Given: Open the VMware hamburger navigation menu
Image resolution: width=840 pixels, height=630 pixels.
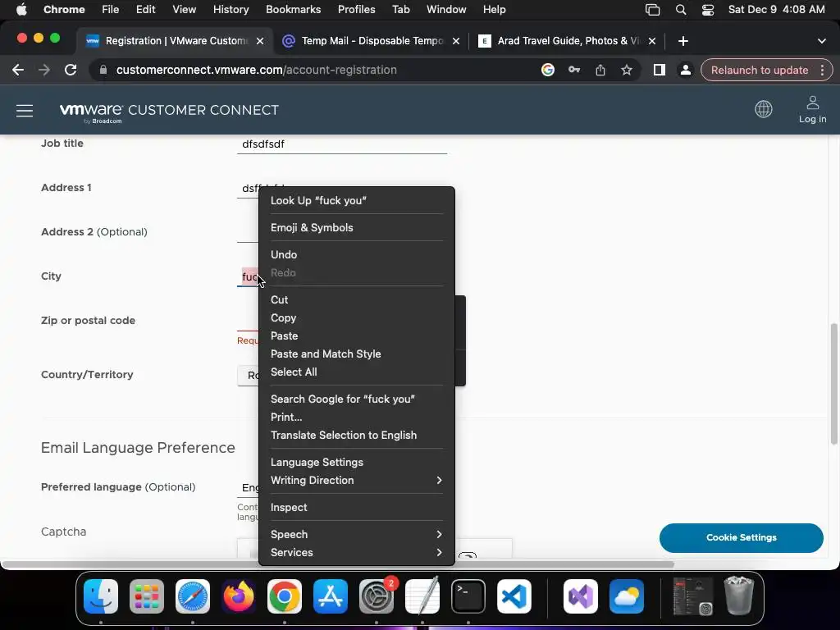Looking at the screenshot, I should [x=25, y=111].
